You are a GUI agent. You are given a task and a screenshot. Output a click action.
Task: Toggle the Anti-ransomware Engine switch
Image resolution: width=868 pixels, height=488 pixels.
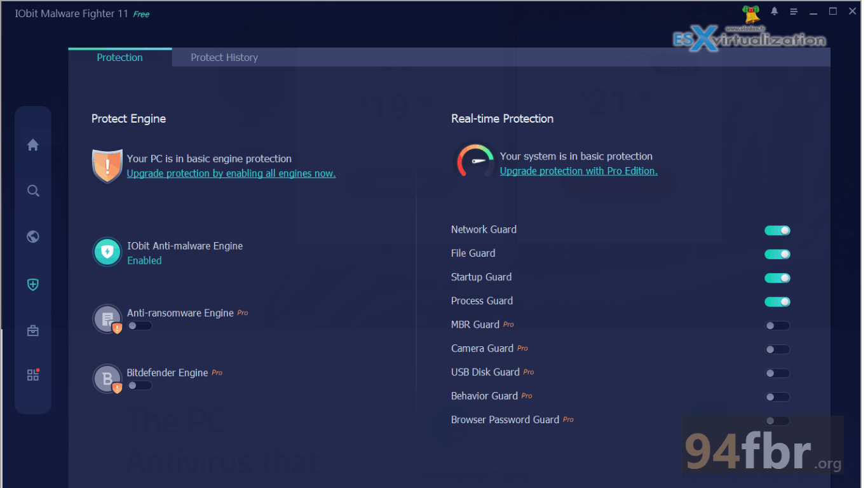pyautogui.click(x=140, y=326)
